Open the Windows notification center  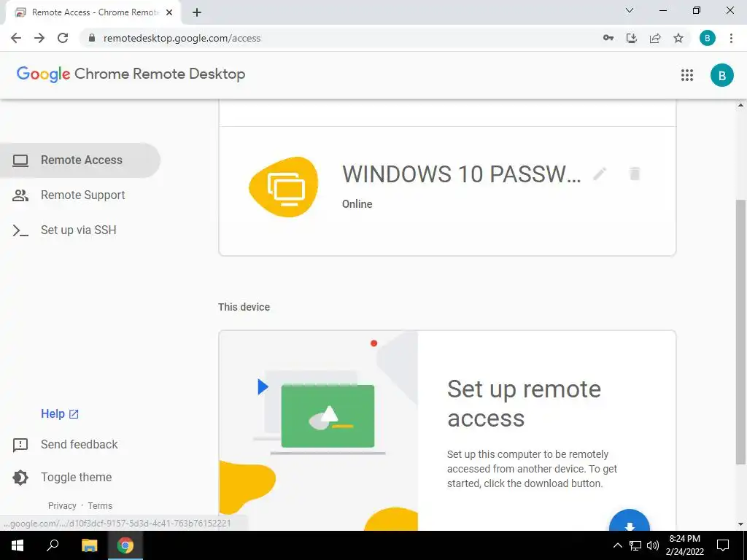[723, 545]
